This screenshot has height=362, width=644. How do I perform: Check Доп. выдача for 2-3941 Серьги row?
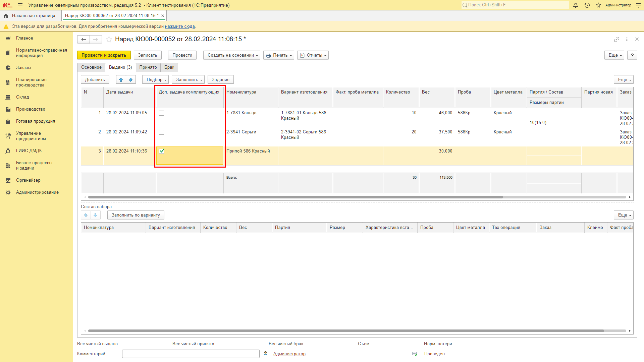pos(162,132)
